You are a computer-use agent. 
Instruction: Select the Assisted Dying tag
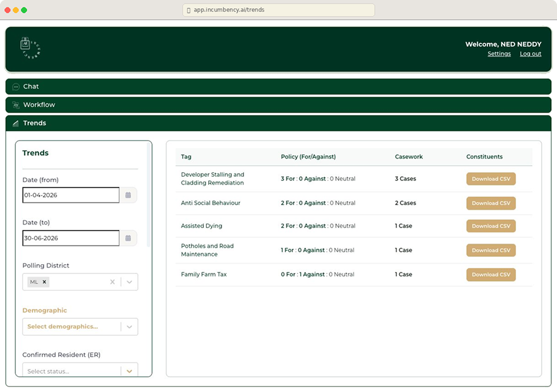click(202, 226)
